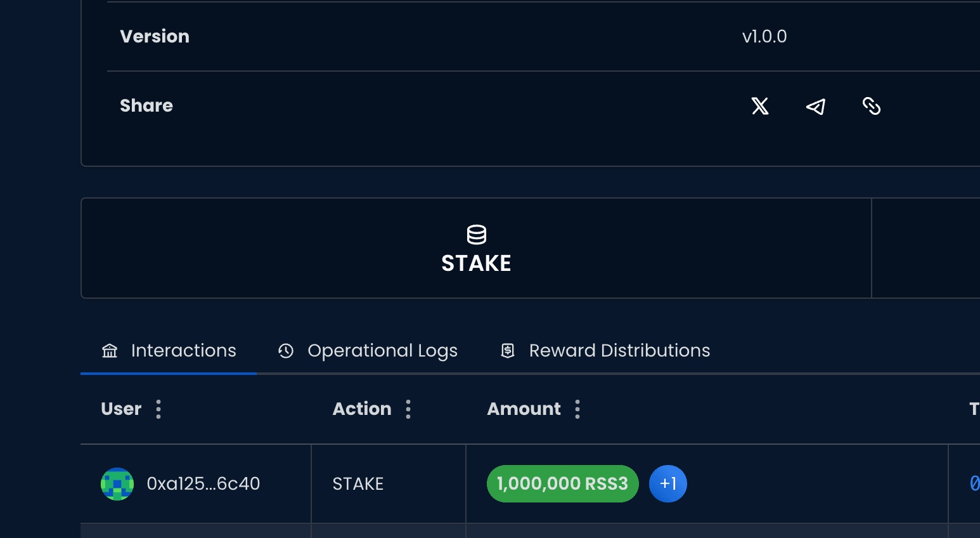Share via X (Twitter) icon
Image resolution: width=980 pixels, height=538 pixels.
pos(760,106)
